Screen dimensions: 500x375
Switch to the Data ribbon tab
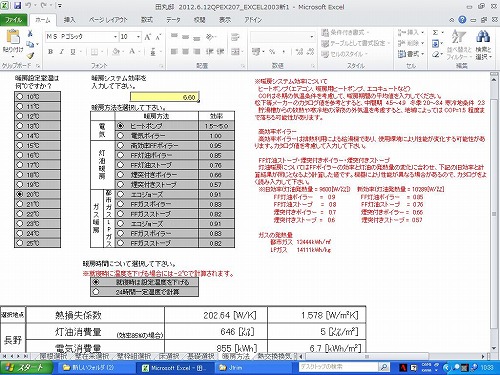coord(173,20)
